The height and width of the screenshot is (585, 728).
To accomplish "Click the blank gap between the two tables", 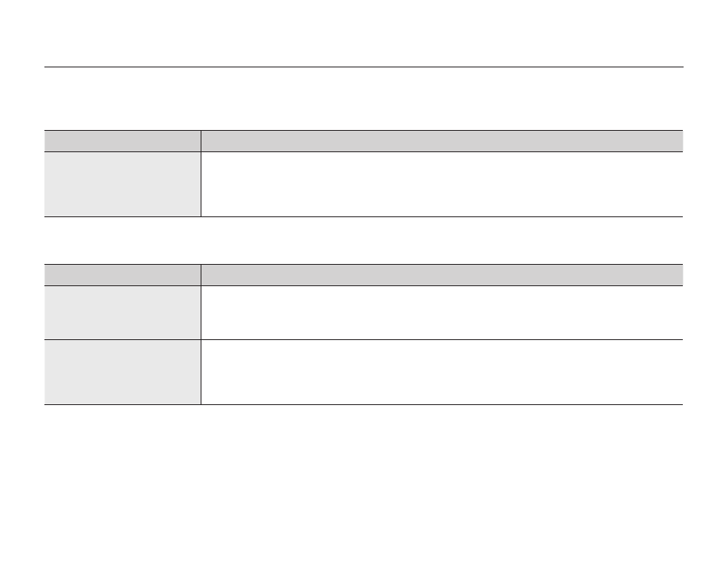I will [363, 240].
